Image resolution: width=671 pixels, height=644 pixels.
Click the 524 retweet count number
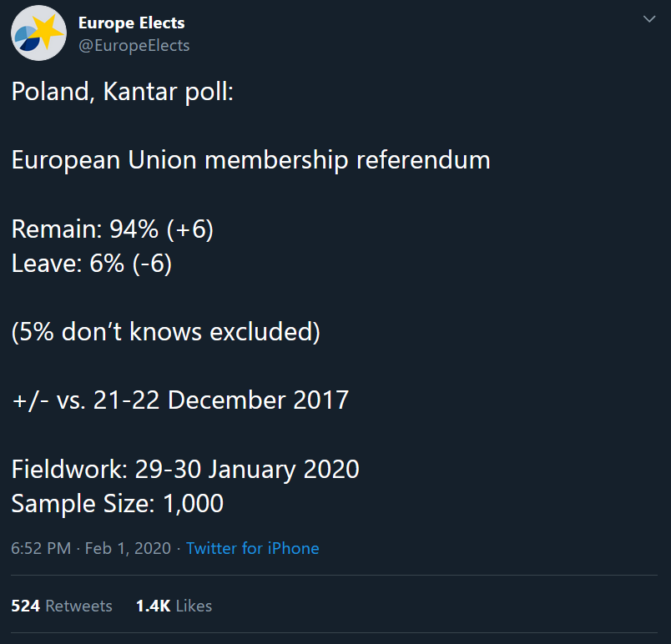click(x=26, y=606)
